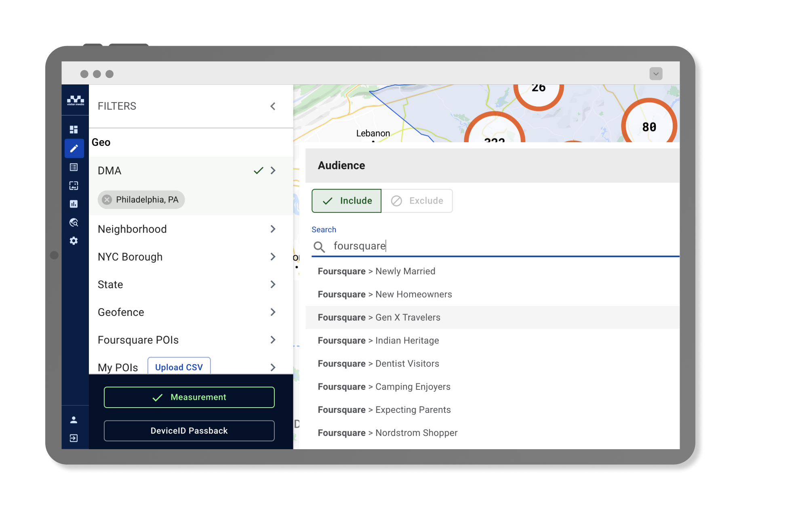Open the settings gear icon in sidebar
This screenshot has height=532, width=798.
click(x=74, y=241)
